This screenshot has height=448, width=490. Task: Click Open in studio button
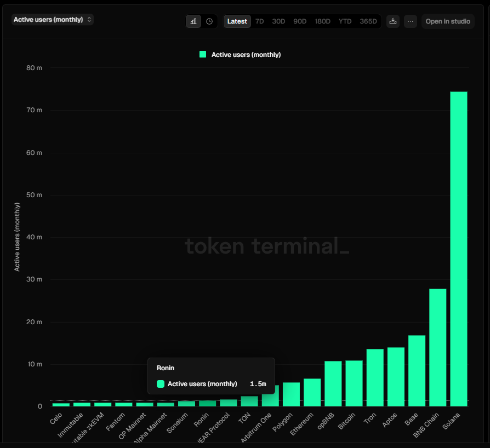point(448,21)
